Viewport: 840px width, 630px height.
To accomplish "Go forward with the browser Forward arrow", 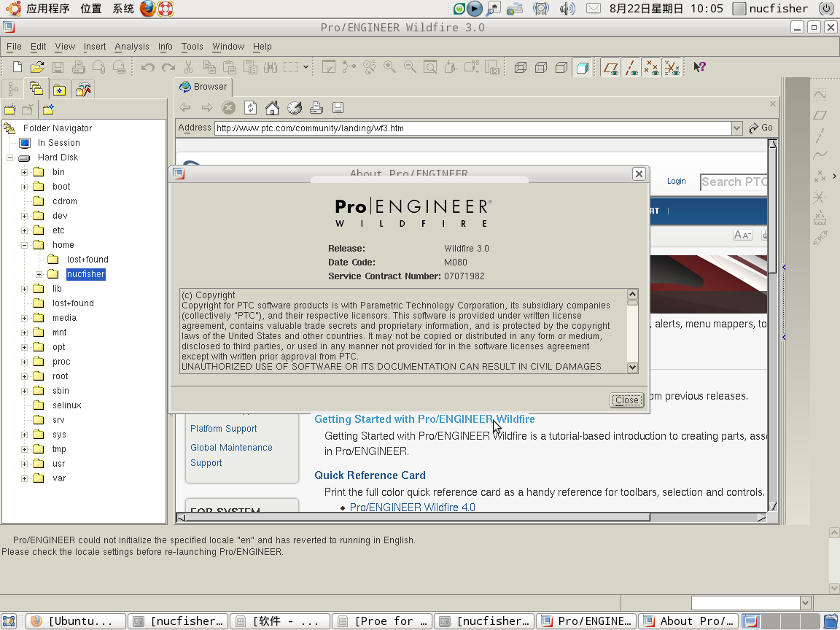I will (x=207, y=108).
